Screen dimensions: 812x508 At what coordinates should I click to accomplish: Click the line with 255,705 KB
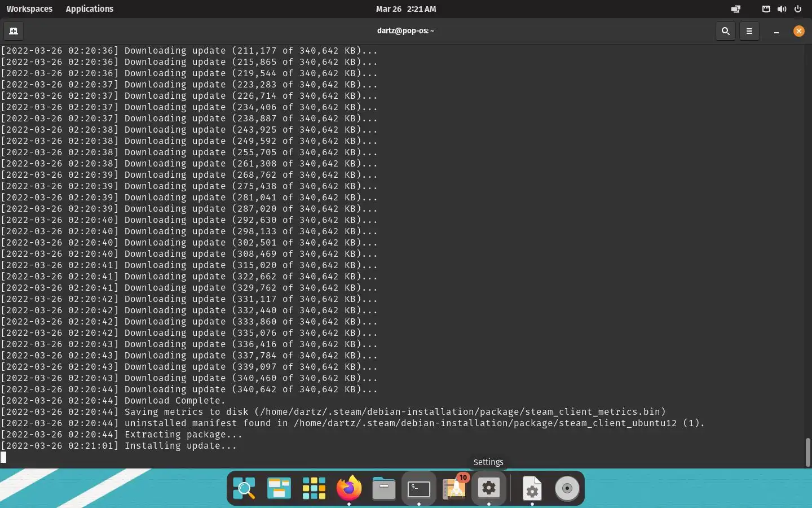tap(189, 152)
